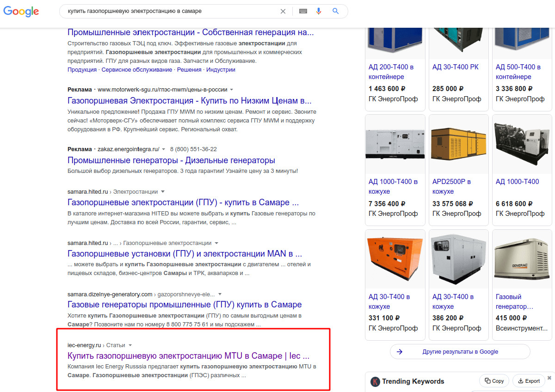Open dropdown next to zakaz.energointegra.ru ad URL

(163, 149)
